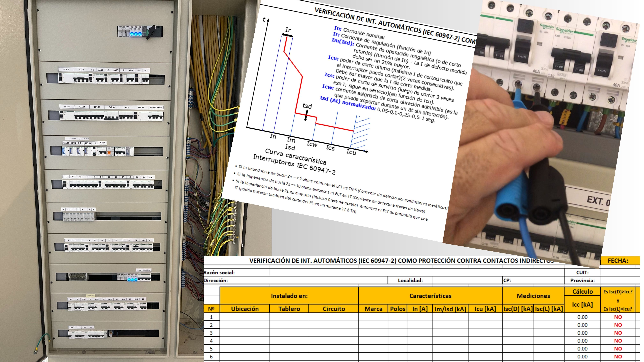This screenshot has width=644, height=362.
Task: Select the 'Instalado en:' group header
Action: (289, 296)
